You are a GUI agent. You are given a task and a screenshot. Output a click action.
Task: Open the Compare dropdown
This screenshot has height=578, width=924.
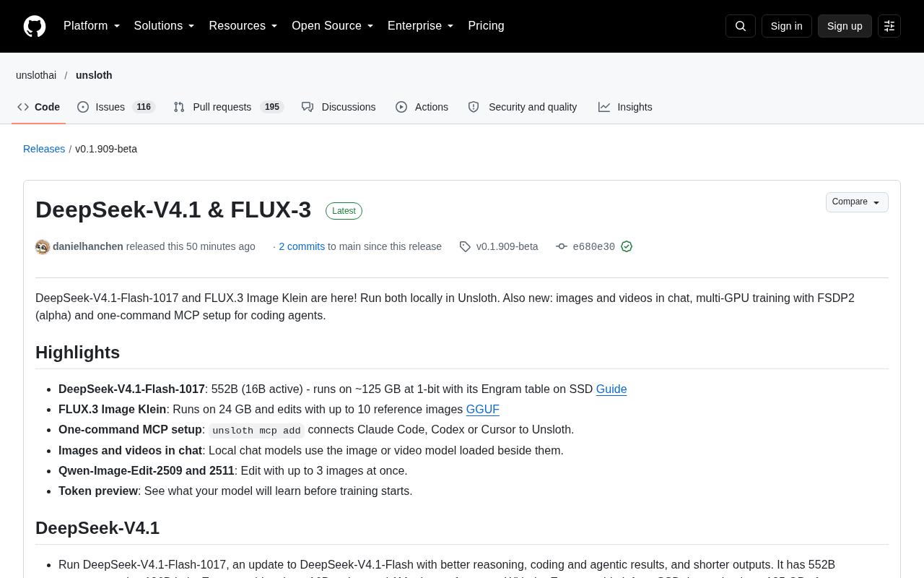point(857,202)
